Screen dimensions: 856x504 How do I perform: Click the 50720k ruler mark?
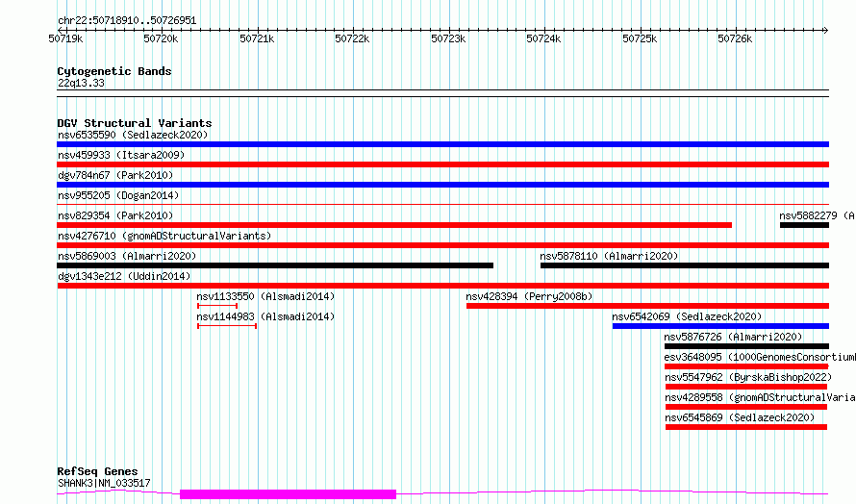[x=161, y=38]
